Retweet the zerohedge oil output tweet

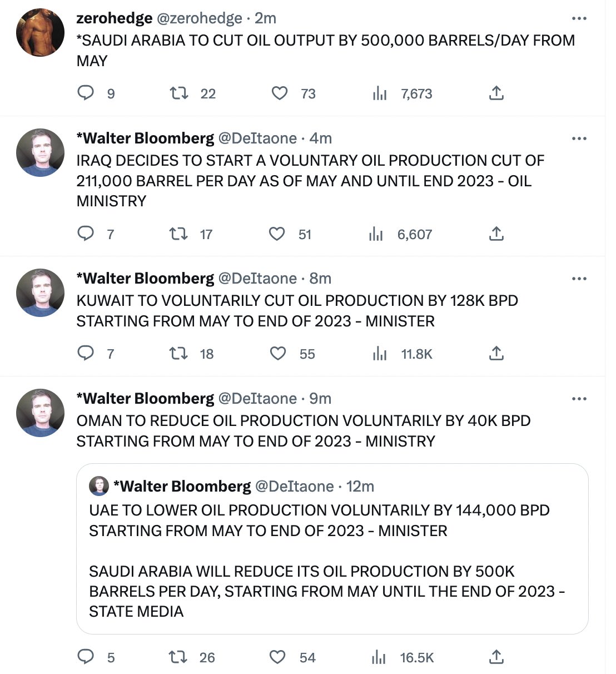[x=178, y=93]
